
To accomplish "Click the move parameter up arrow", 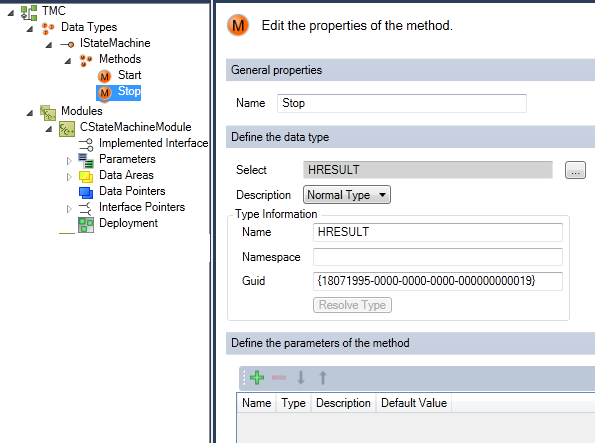I will (x=323, y=377).
